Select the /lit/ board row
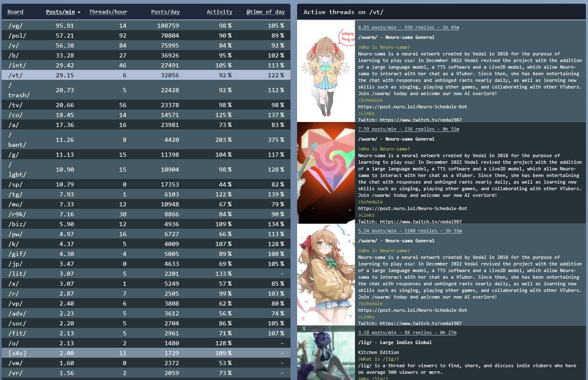The height and width of the screenshot is (380, 588). pyautogui.click(x=146, y=273)
